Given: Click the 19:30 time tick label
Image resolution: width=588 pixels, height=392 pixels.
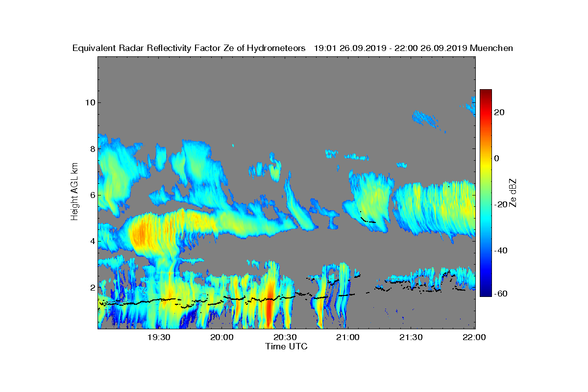Looking at the screenshot, I should point(159,337).
